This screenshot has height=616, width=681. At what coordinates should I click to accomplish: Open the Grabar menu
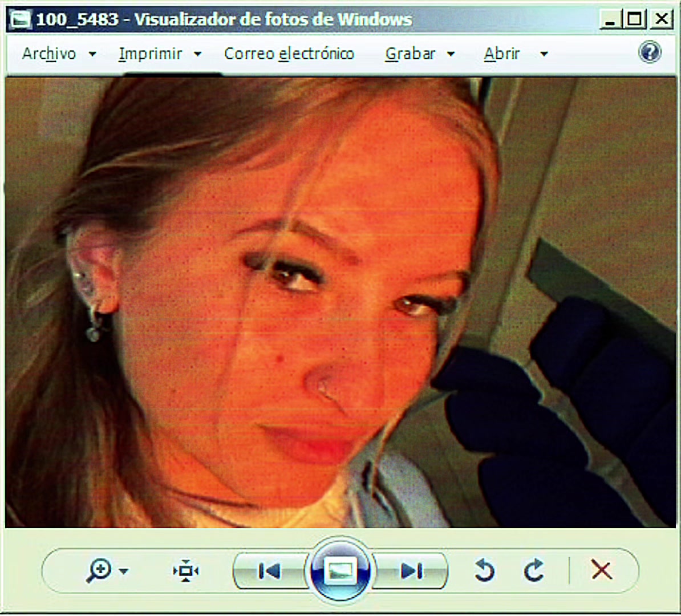coord(410,54)
